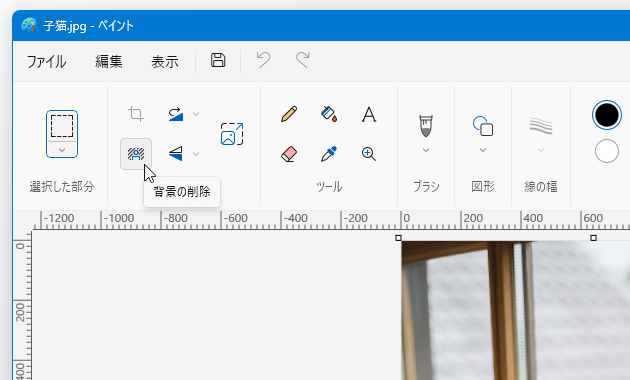Screen dimensions: 630x380
Task: Select the Eraser tool
Action: pos(289,154)
